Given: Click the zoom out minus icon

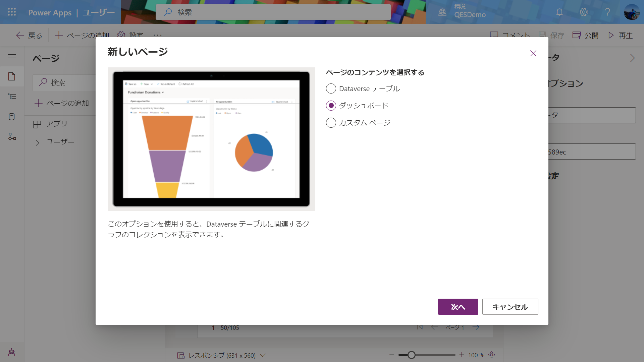Looking at the screenshot, I should pyautogui.click(x=392, y=355).
